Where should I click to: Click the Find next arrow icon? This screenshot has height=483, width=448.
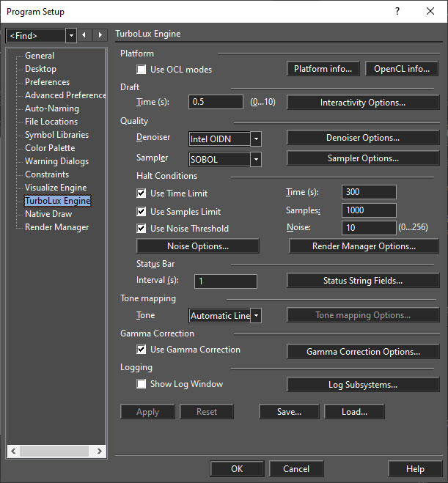tap(100, 35)
